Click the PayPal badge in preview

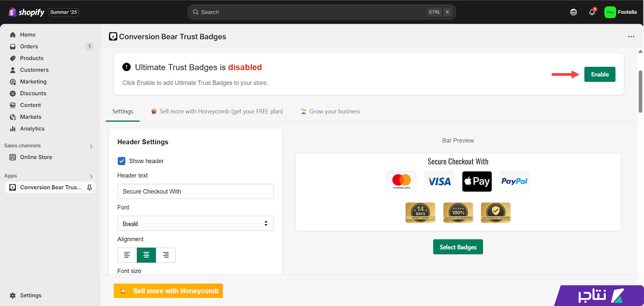point(514,181)
